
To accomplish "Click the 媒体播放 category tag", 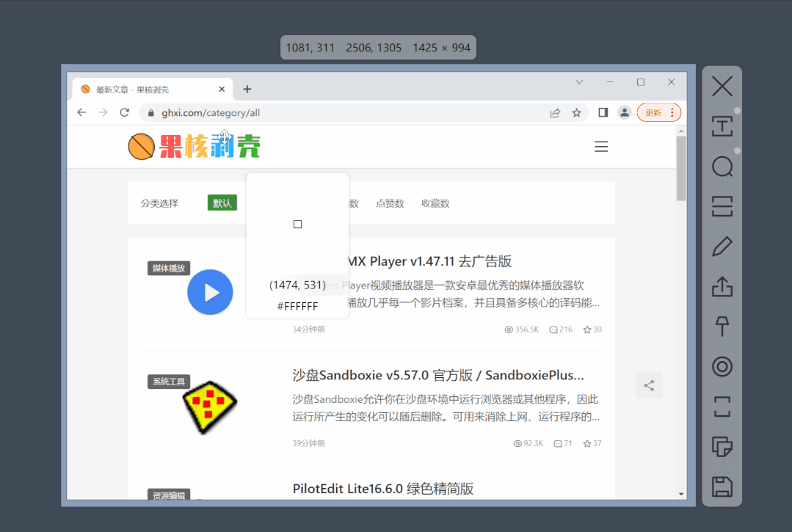I will tap(169, 268).
